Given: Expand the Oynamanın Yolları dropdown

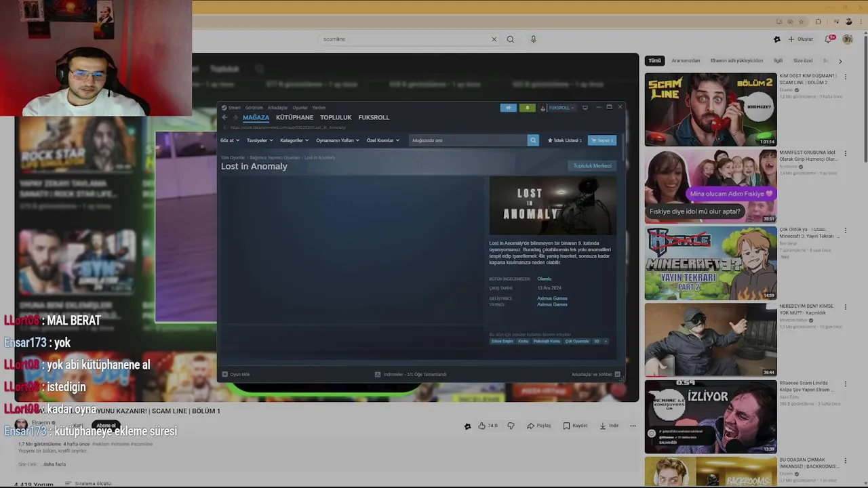Looking at the screenshot, I should point(338,140).
